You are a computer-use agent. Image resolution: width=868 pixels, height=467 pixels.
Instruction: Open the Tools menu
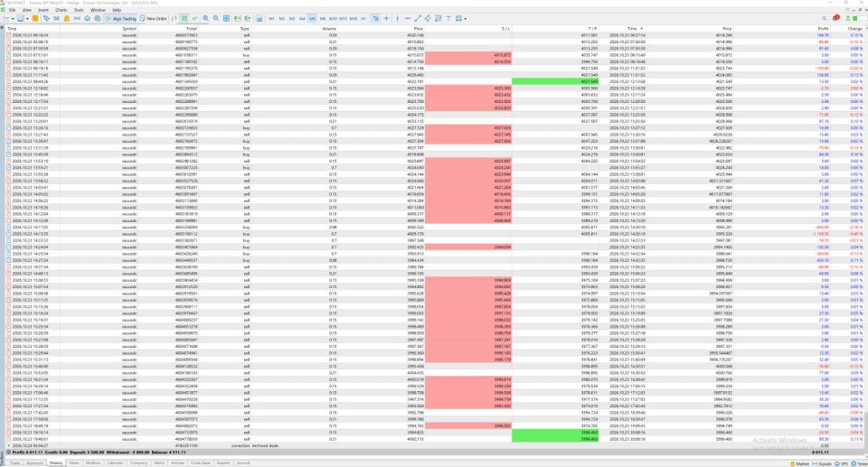79,10
